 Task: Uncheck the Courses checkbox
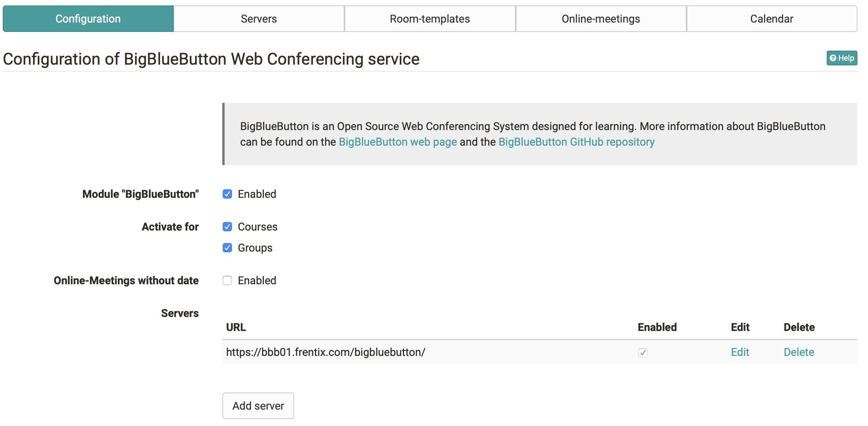click(x=227, y=227)
